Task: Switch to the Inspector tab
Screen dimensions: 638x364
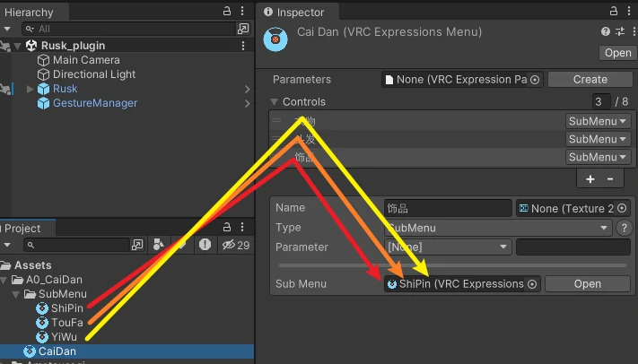Action: [x=301, y=12]
